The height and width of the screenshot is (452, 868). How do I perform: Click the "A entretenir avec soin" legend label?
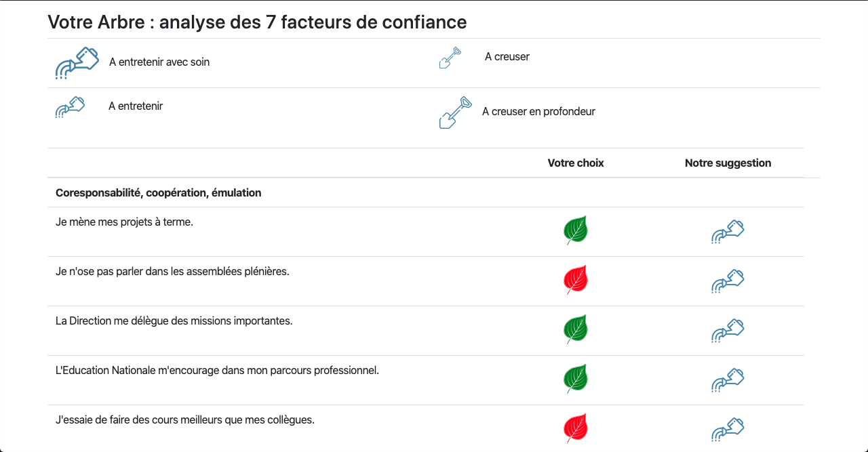coord(159,62)
